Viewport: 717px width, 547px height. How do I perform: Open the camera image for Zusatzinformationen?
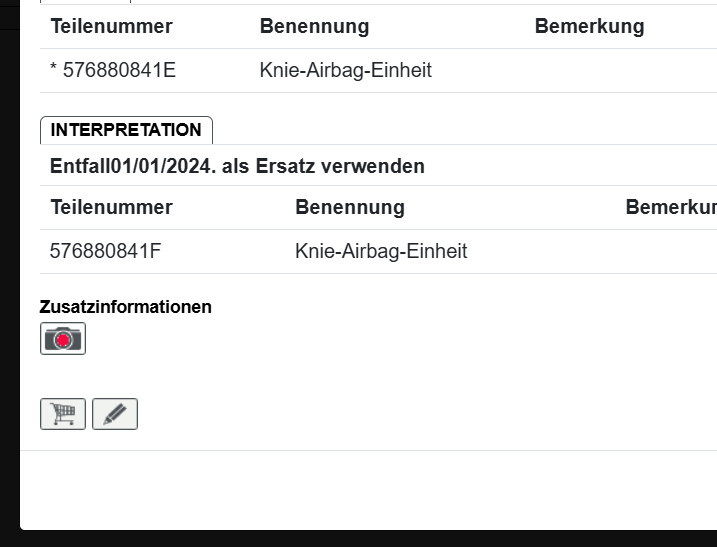[63, 339]
